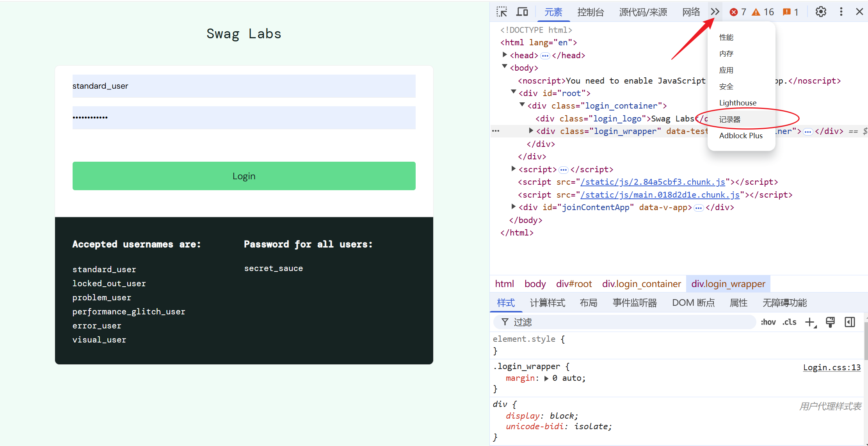
Task: Click the masked password field
Action: pyautogui.click(x=244, y=118)
